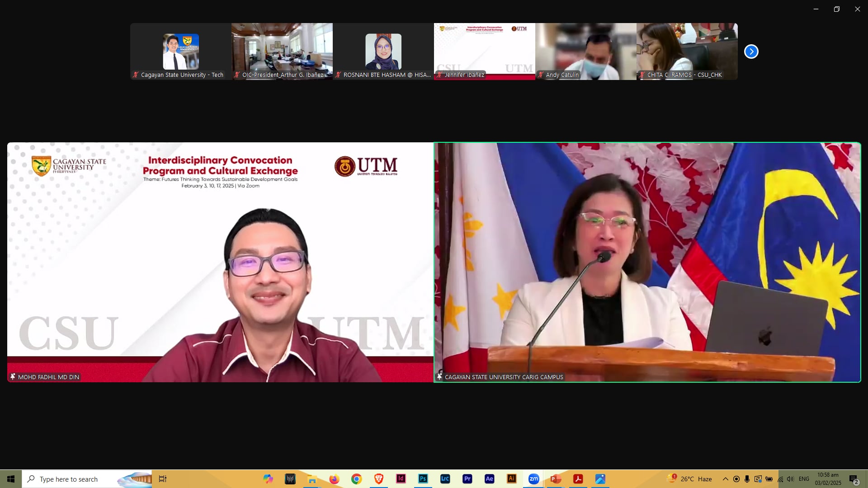Launch Google Chrome from taskbar
This screenshot has width=868, height=488.
click(356, 479)
